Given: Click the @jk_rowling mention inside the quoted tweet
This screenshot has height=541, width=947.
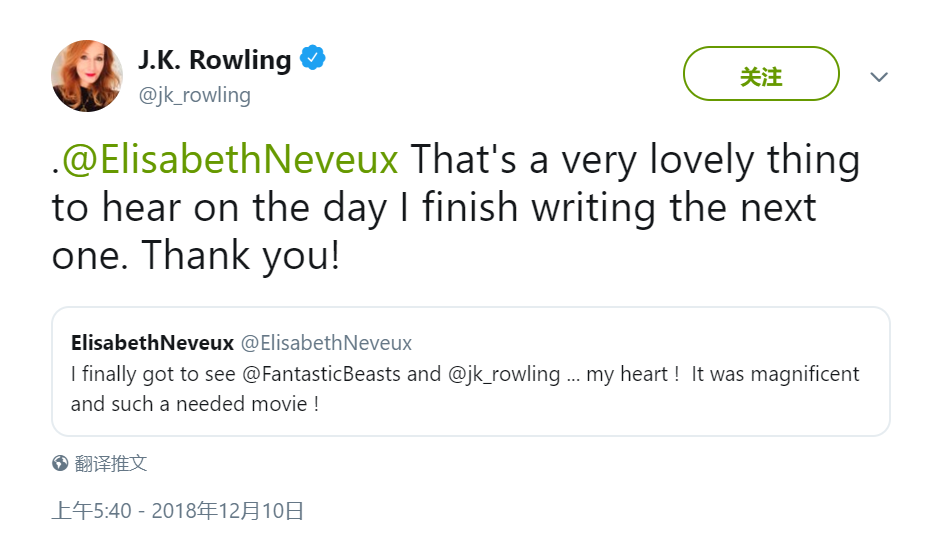Looking at the screenshot, I should pos(505,375).
